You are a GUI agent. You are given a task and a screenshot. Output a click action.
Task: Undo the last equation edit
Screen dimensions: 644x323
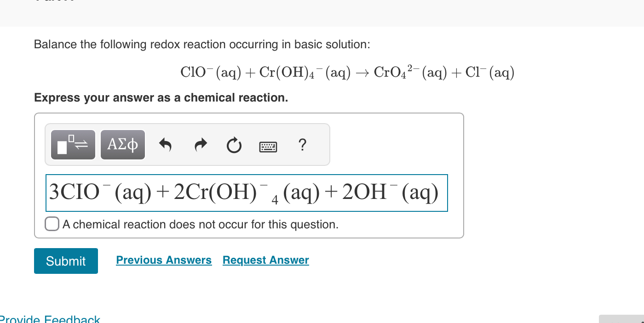[x=166, y=145]
